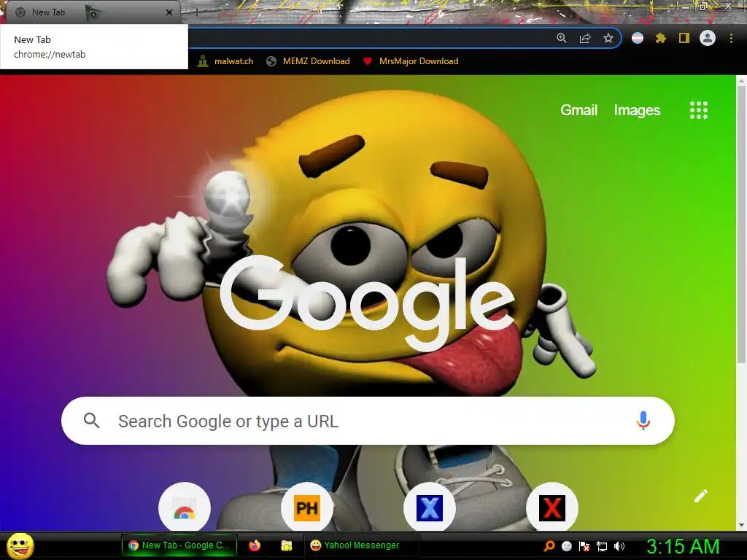Open the MEMZ Download bookmark
The height and width of the screenshot is (560, 747).
coord(308,61)
